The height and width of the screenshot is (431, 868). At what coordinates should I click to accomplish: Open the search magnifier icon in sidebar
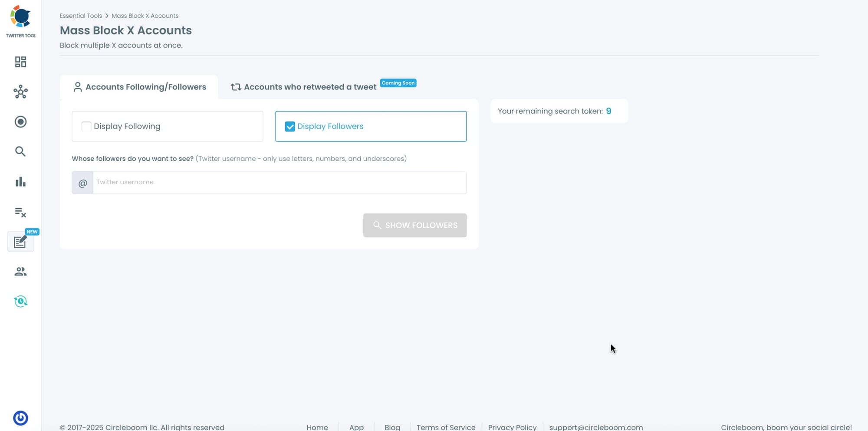tap(20, 152)
